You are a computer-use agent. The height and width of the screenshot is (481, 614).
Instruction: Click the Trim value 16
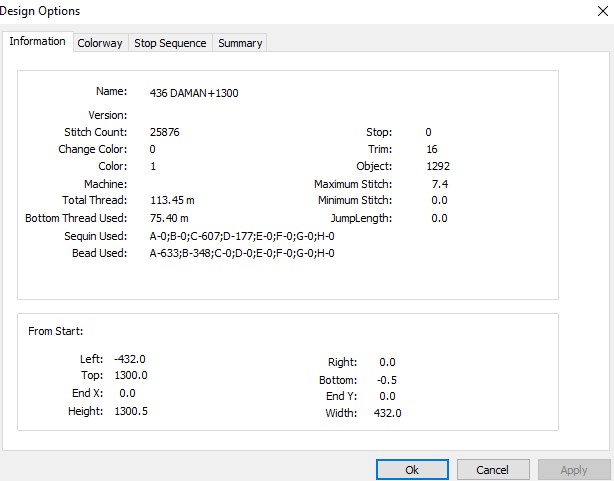click(432, 149)
